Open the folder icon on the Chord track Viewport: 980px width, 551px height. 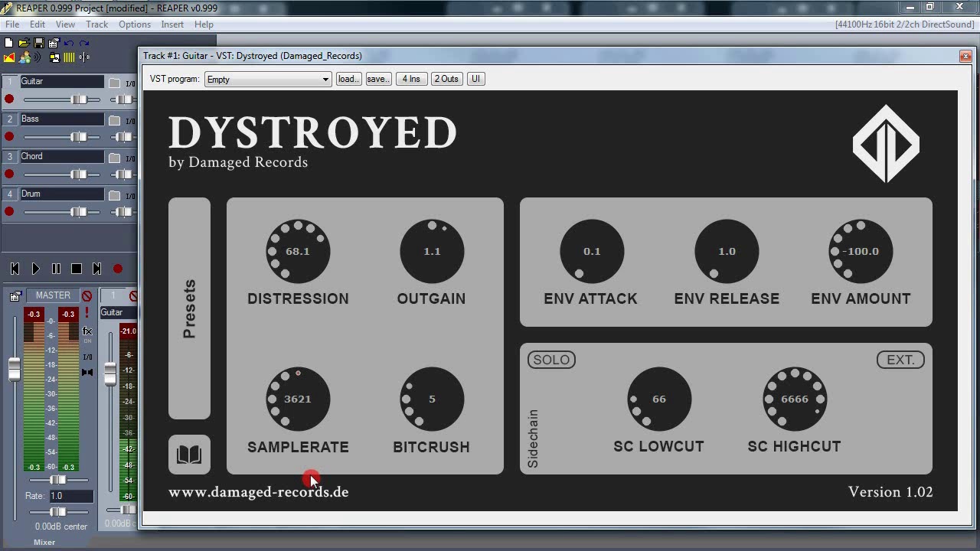114,158
